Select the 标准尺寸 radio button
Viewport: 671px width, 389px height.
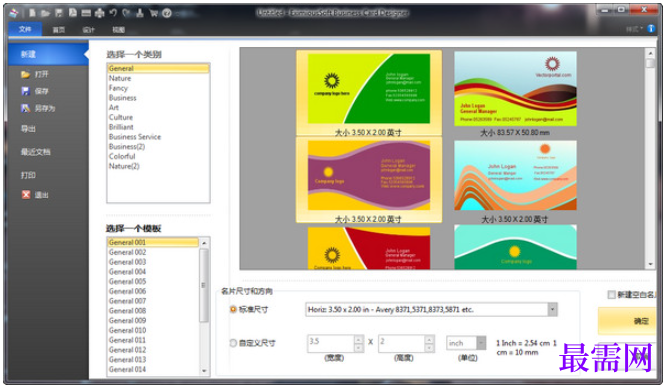point(233,309)
